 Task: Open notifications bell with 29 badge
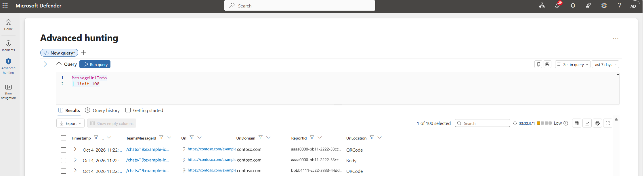pyautogui.click(x=557, y=5)
